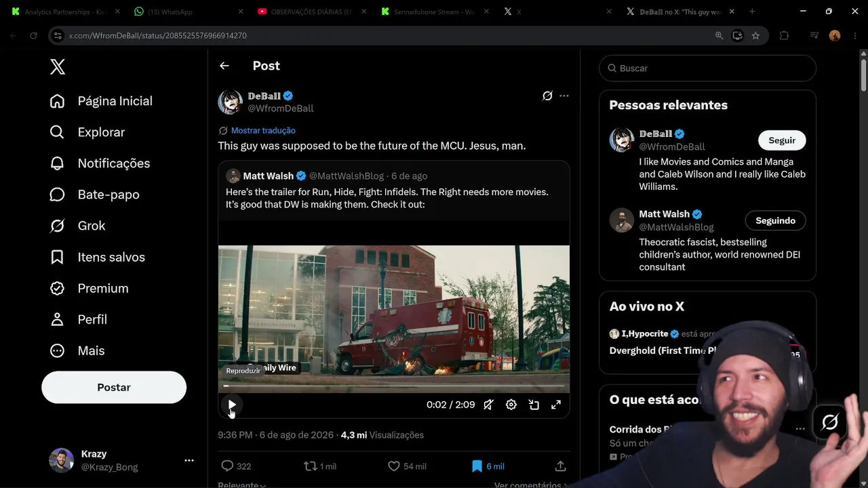The image size is (868, 488).
Task: Click the install app icon in address bar
Action: click(738, 36)
